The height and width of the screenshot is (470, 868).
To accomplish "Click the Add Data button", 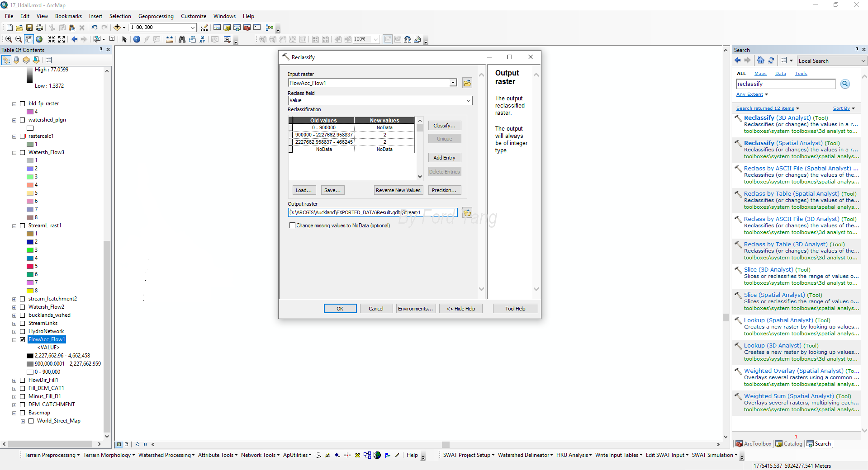I will [117, 28].
